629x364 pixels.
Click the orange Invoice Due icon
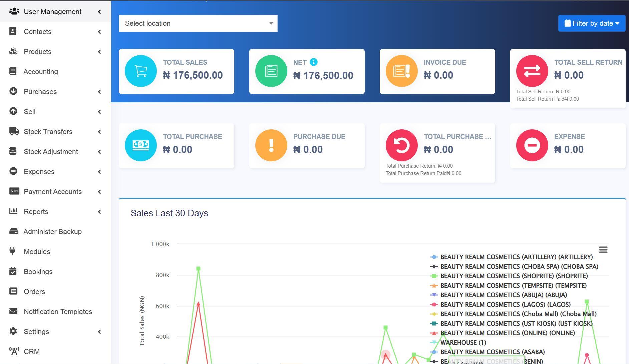(402, 71)
